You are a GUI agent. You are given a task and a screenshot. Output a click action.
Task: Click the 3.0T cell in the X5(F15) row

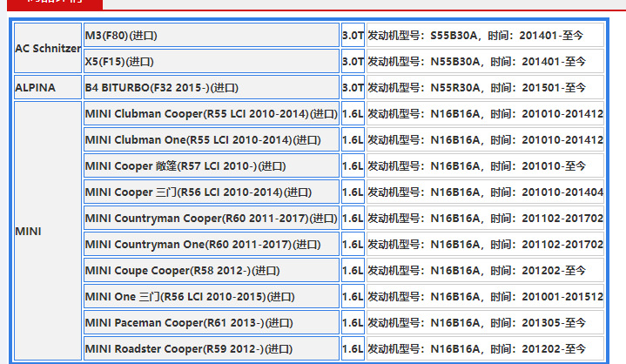353,62
